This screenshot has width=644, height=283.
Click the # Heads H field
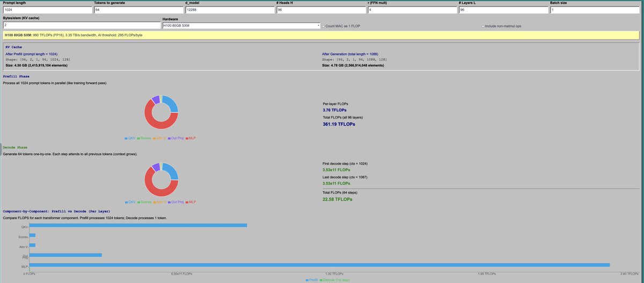[x=321, y=10]
